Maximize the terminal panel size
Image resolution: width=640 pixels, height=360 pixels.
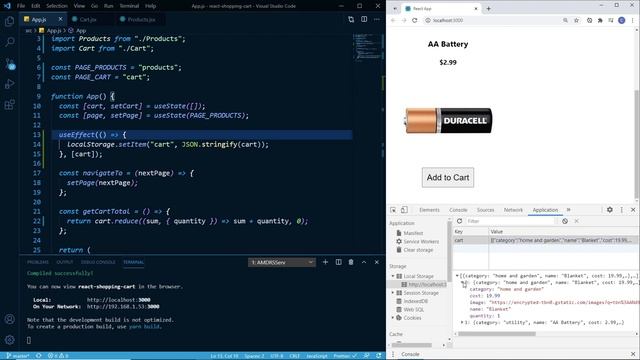tap(364, 262)
